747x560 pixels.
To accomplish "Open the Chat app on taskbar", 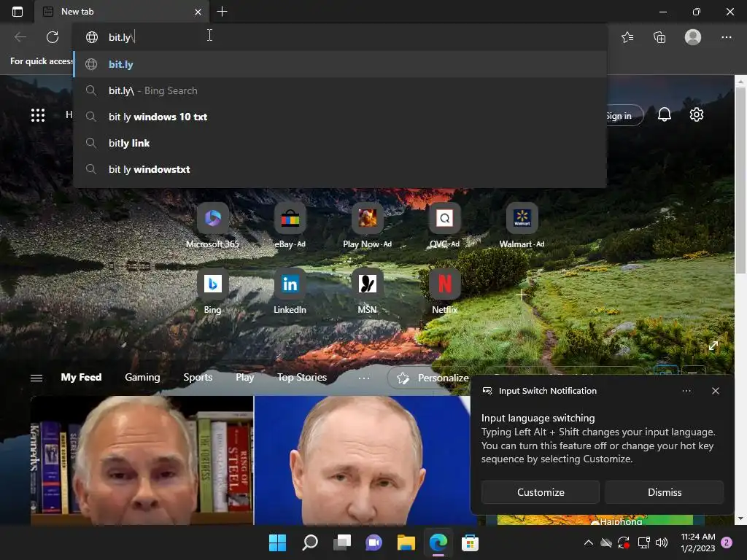I will (373, 542).
